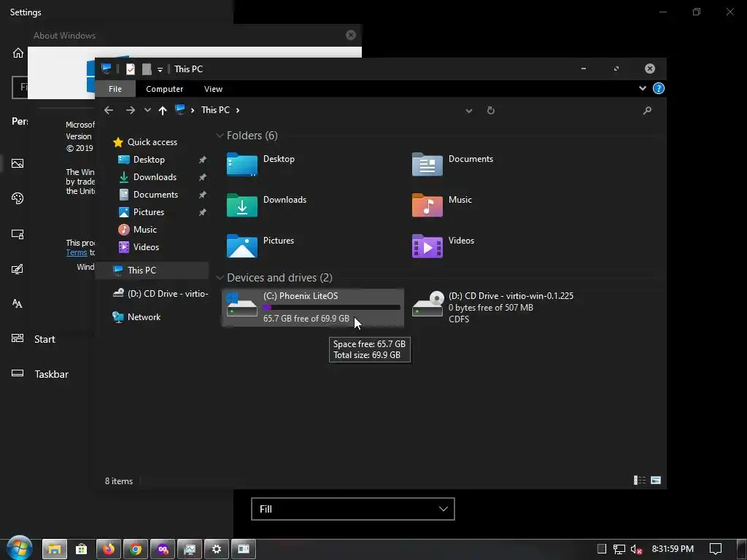Open Lock screen icon in Settings sidebar

point(18,234)
